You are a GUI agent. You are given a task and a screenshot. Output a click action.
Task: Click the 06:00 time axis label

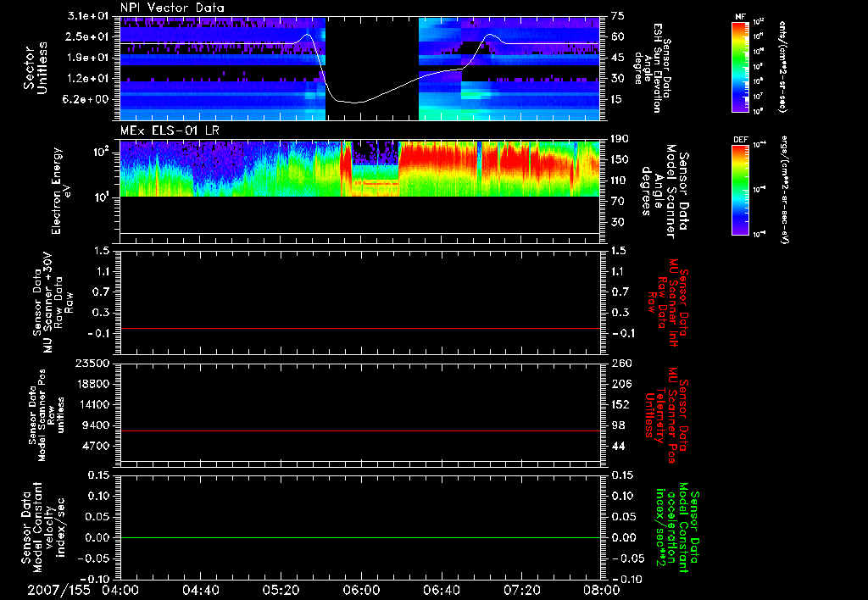coord(361,590)
